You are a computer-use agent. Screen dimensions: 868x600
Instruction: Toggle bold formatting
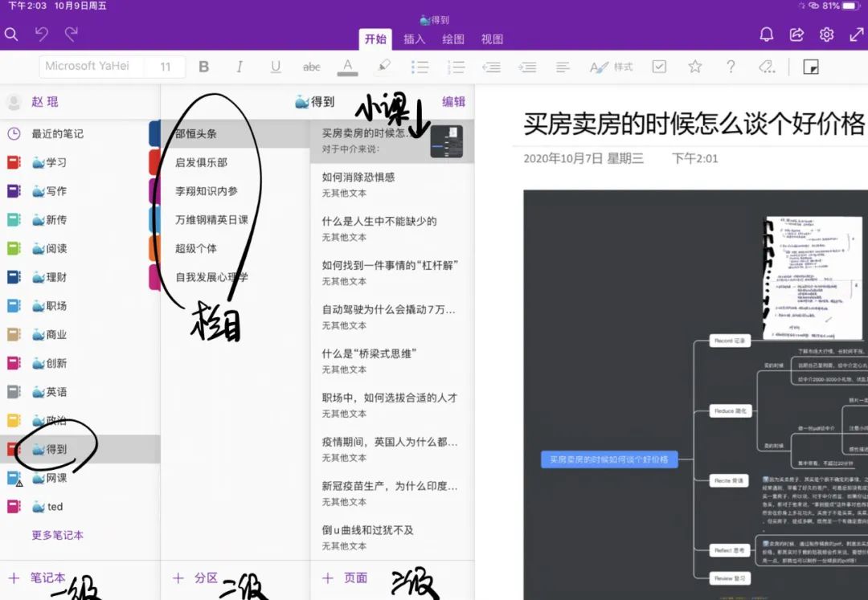coord(203,67)
